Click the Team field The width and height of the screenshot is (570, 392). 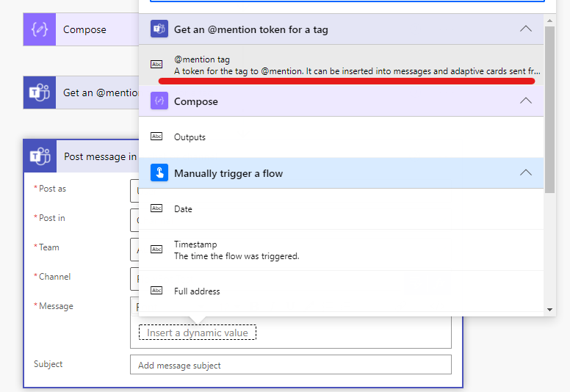pos(134,250)
